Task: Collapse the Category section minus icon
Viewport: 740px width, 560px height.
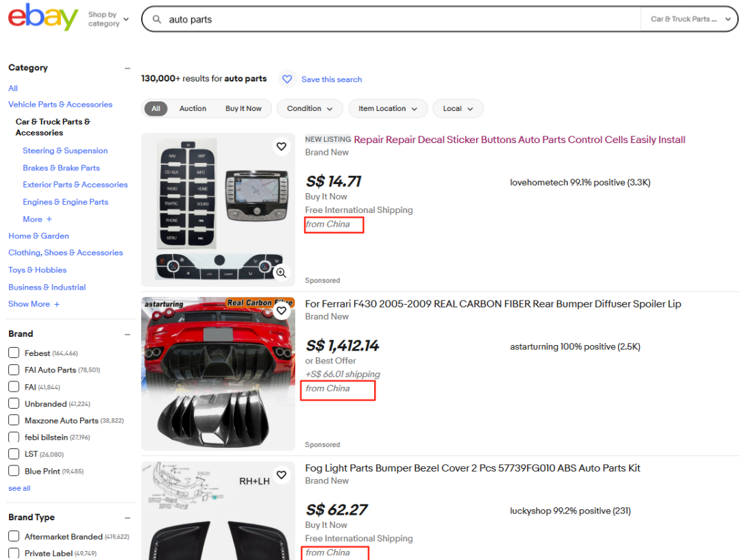Action: pyautogui.click(x=127, y=68)
